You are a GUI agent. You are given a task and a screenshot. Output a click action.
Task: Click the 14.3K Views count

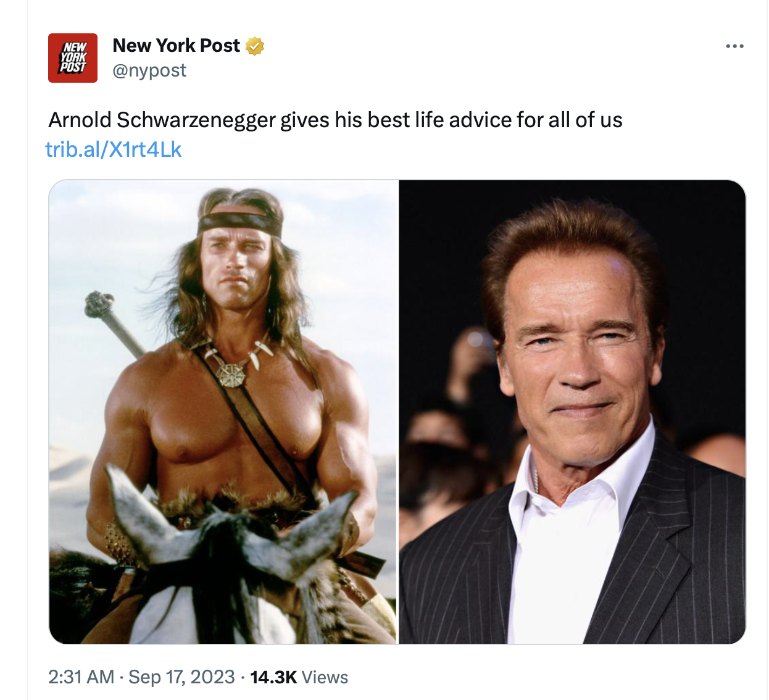tap(299, 677)
